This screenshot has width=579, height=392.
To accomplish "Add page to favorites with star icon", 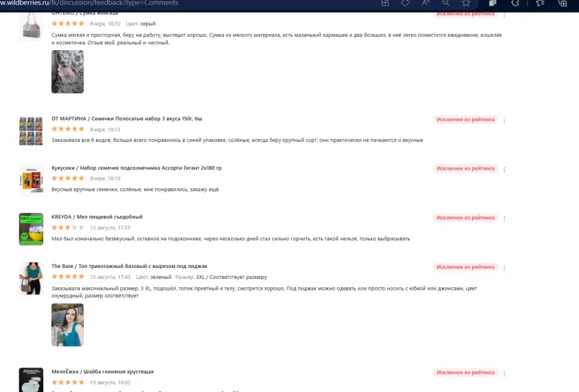I will click(x=466, y=3).
